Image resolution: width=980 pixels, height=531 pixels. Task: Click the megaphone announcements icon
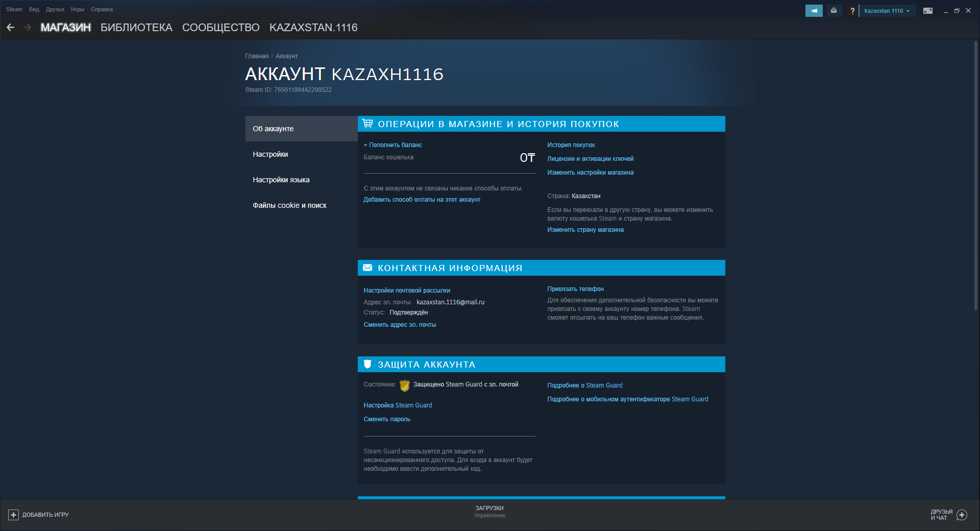click(x=814, y=11)
